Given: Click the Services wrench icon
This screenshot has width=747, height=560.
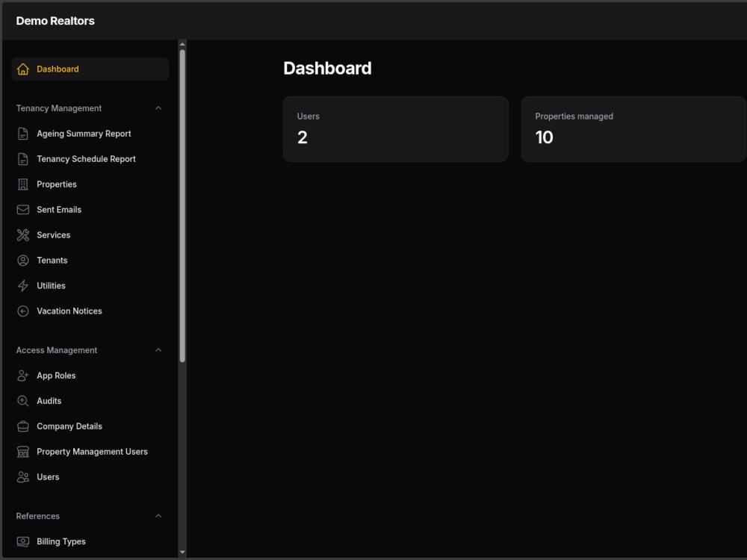Looking at the screenshot, I should (23, 234).
